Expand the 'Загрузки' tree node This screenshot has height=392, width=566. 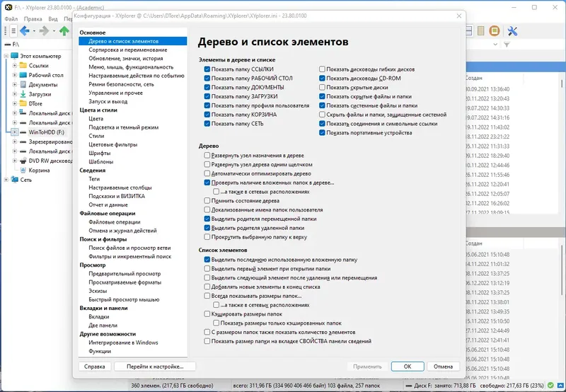click(x=14, y=94)
